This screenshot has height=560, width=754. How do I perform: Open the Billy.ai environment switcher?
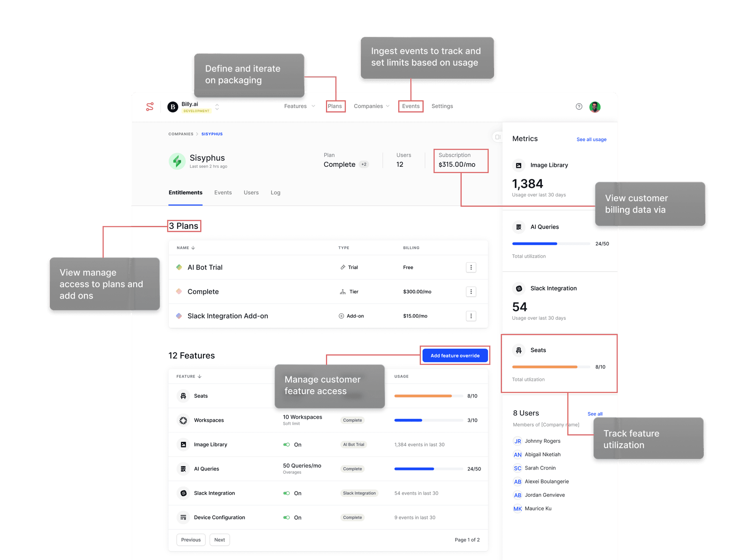217,107
